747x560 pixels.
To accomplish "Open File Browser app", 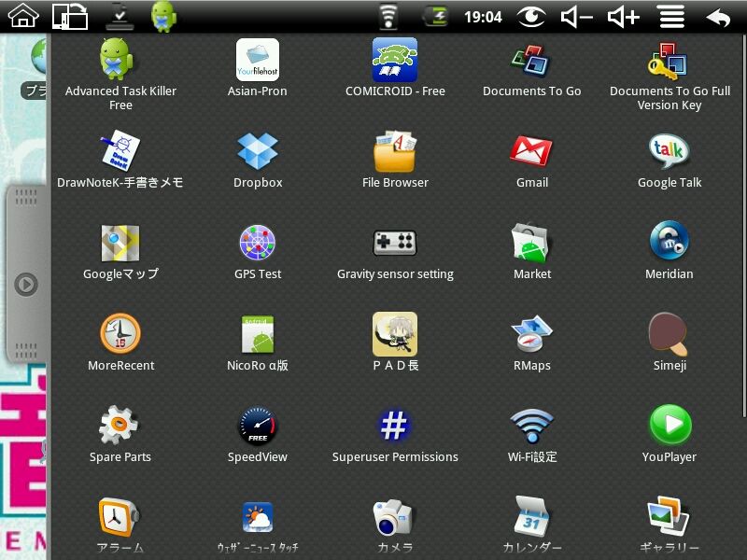I will tap(395, 159).
